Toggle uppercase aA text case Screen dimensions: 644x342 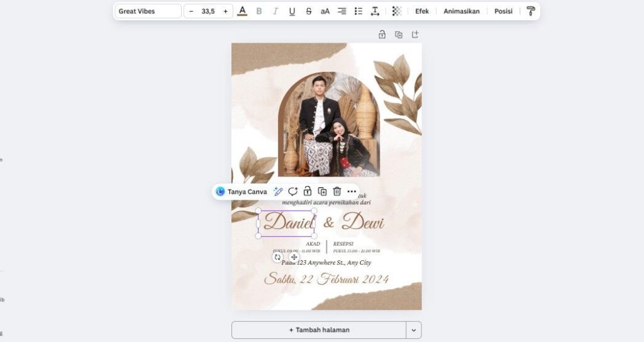(x=325, y=11)
